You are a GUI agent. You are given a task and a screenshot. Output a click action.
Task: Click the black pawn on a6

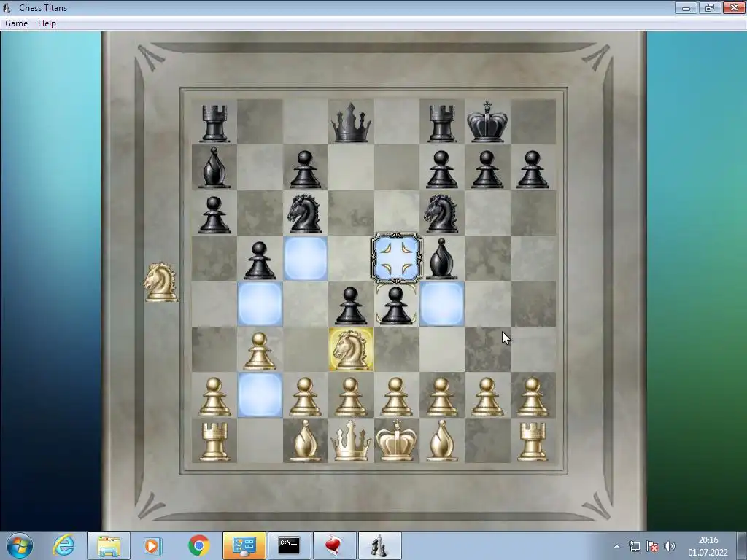click(214, 215)
